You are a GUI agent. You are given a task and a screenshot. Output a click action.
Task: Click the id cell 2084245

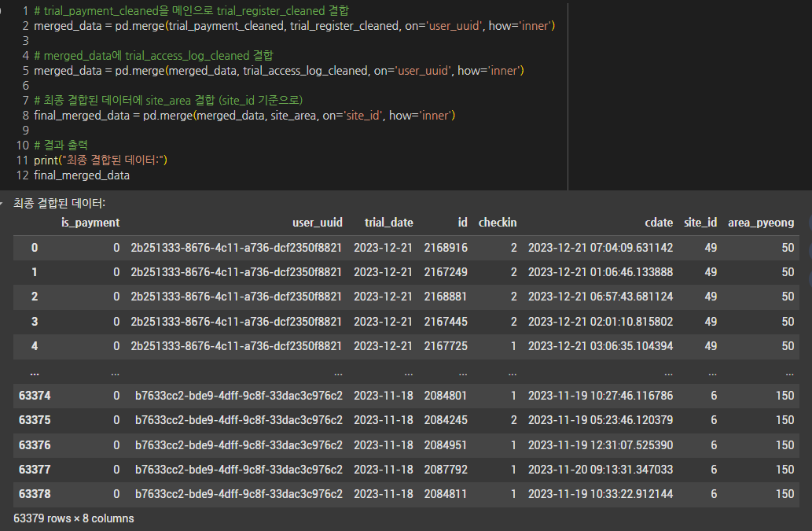pyautogui.click(x=446, y=420)
